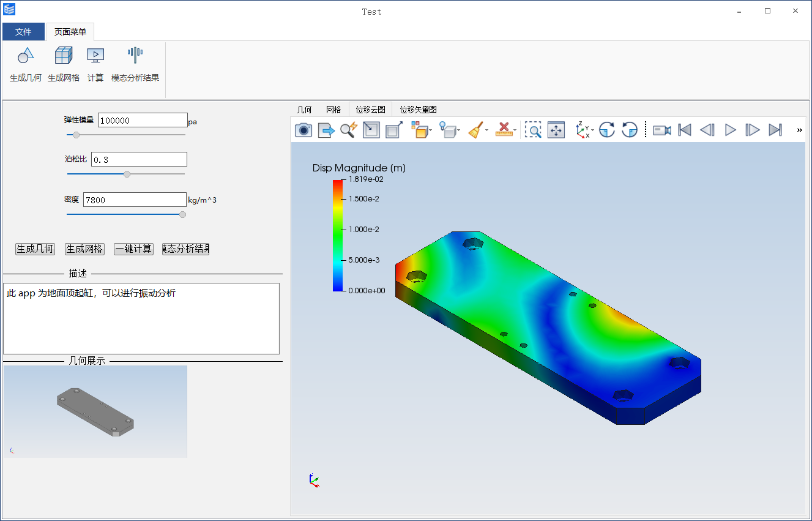This screenshot has height=521, width=812.
Task: Click the magnifier with lightning icon
Action: 349,130
